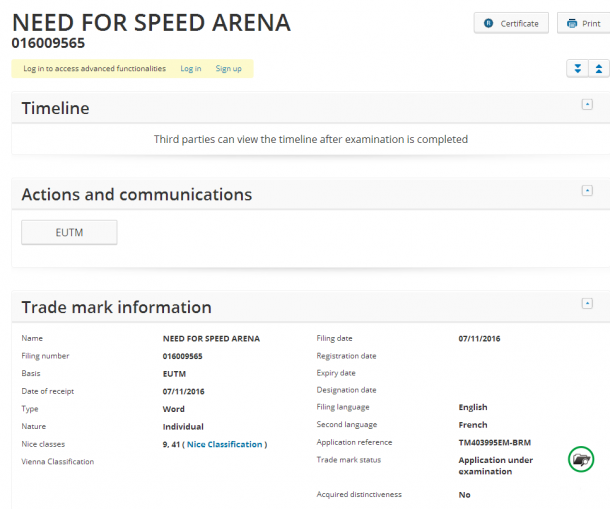Click Actions and communications heading
The width and height of the screenshot is (610, 509).
pos(137,195)
